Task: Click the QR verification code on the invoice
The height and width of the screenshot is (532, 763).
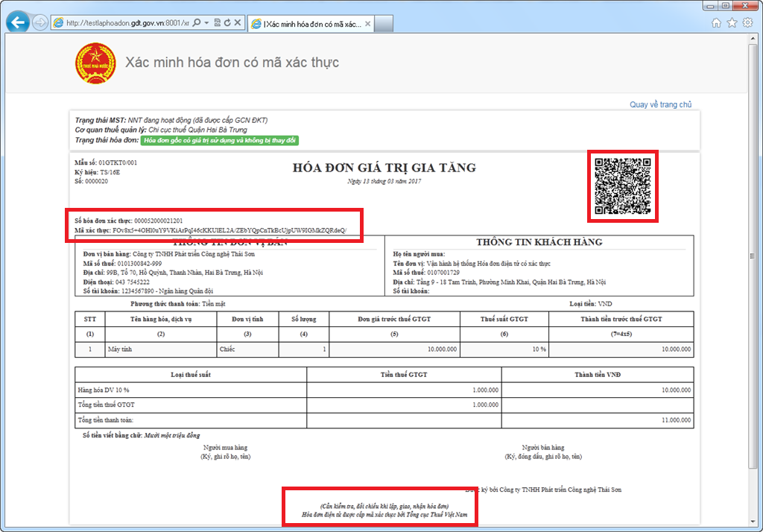Action: [623, 186]
